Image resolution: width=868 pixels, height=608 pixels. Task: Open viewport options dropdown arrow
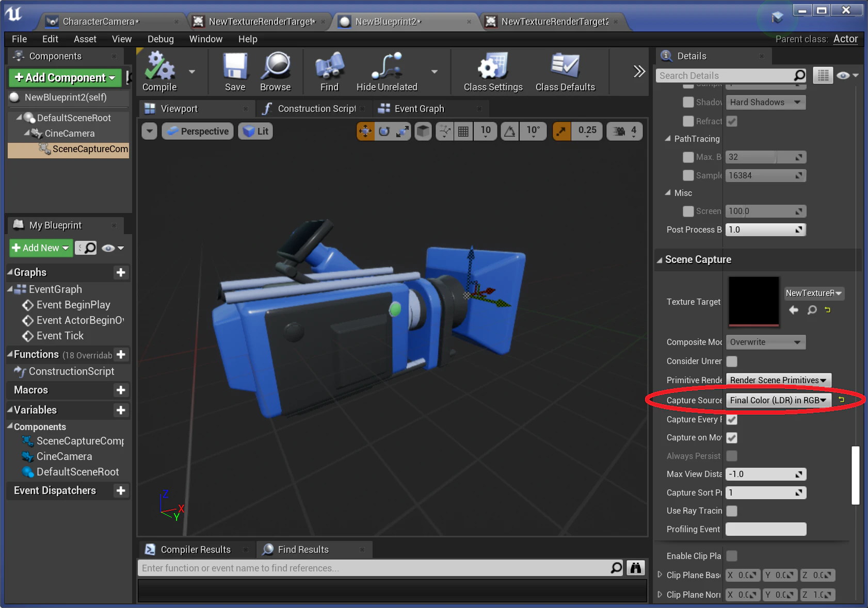point(150,132)
